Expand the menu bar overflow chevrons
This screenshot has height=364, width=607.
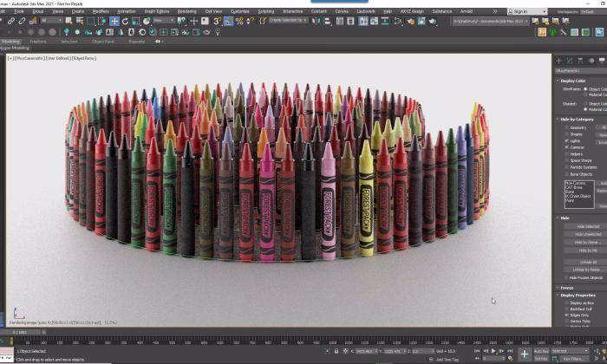click(x=494, y=11)
